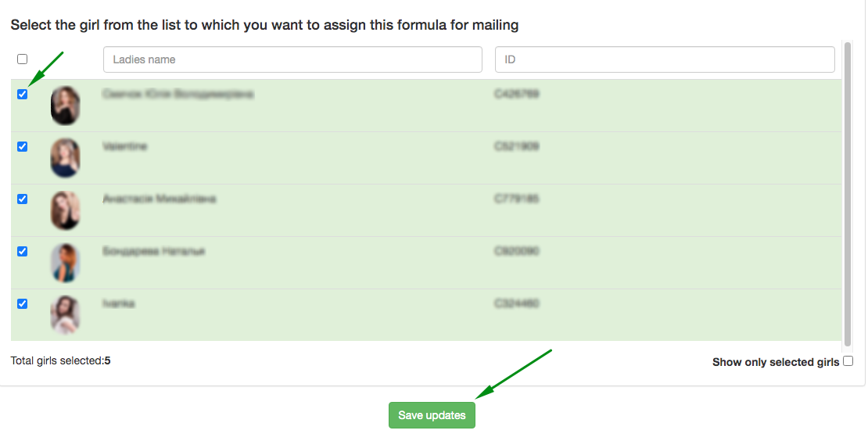
Task: Click into the ID filter field
Action: (665, 59)
